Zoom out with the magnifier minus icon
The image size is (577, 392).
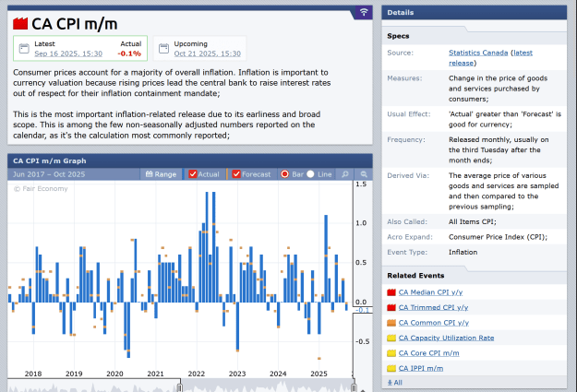364,174
